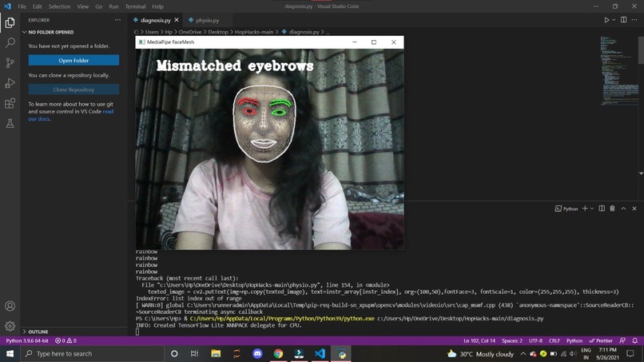The height and width of the screenshot is (362, 644).
Task: Open the feedback icon in status bar
Action: tap(622, 340)
